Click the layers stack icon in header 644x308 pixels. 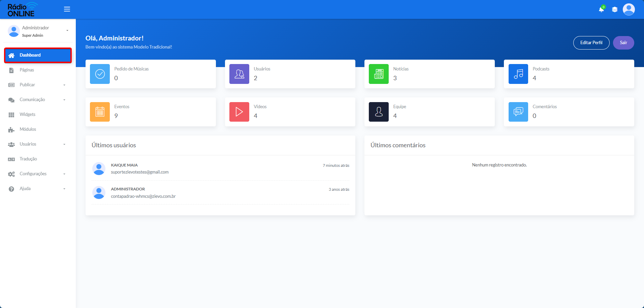(615, 9)
